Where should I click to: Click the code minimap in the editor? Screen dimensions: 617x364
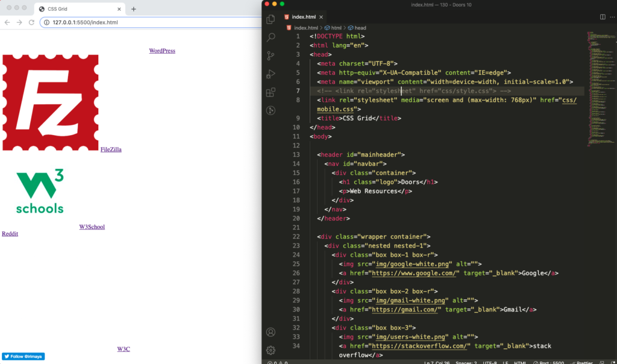(x=601, y=89)
